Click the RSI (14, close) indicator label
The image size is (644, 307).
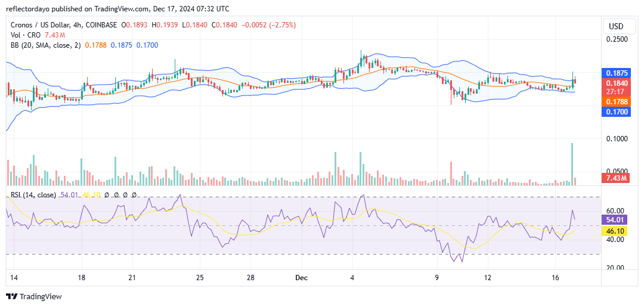tap(33, 195)
